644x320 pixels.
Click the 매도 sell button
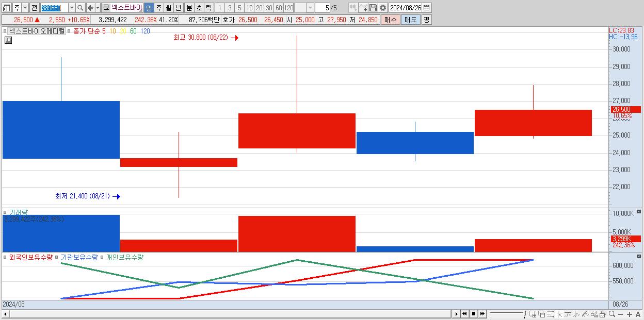[x=410, y=20]
